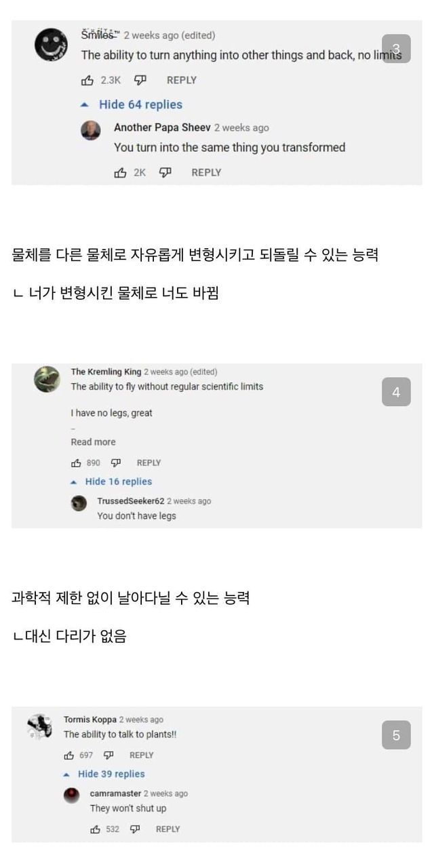The height and width of the screenshot is (868, 434).
Task: Like Another Papa Sheev's reply
Action: (121, 172)
